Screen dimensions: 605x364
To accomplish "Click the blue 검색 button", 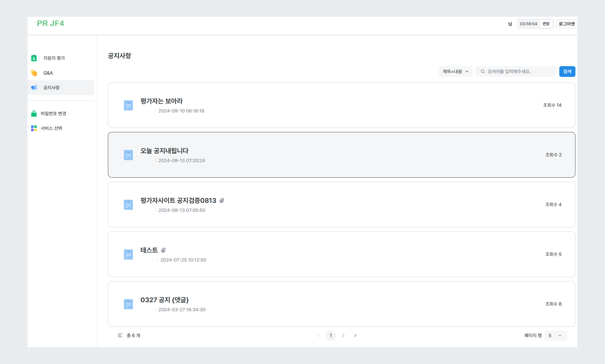I will tap(567, 72).
